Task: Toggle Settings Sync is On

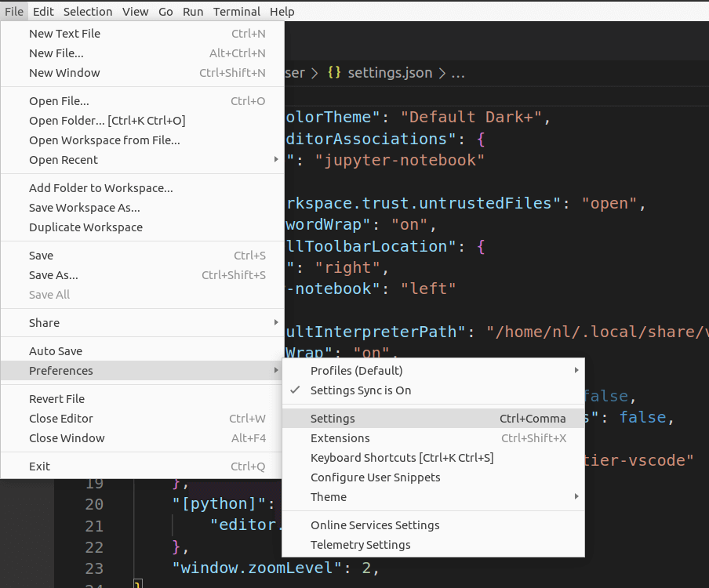Action: [433, 390]
